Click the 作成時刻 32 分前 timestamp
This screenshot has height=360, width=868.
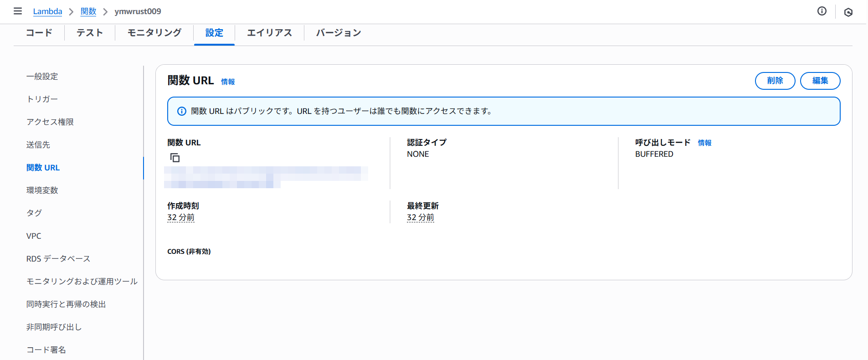pyautogui.click(x=181, y=218)
